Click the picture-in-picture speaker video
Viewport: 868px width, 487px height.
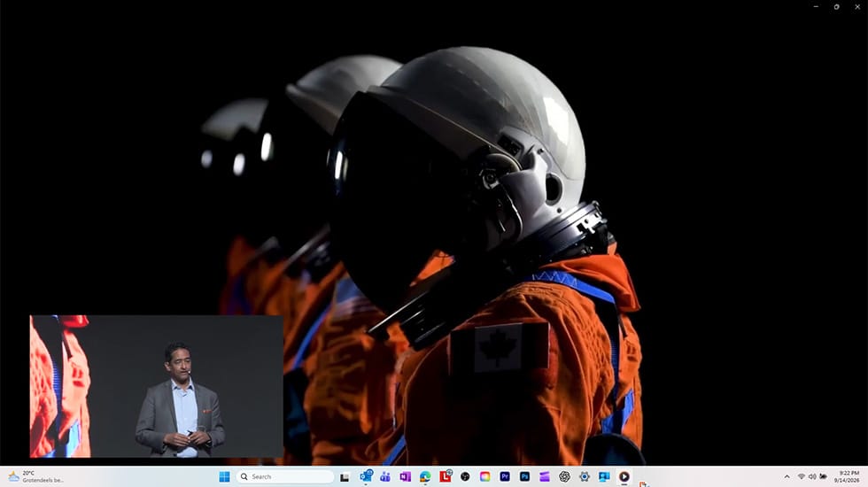coord(157,386)
